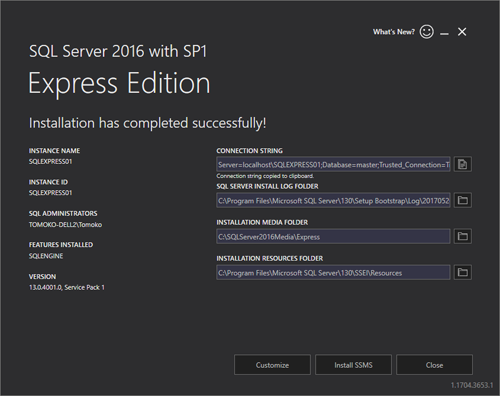Click the Close button at the bottom
500x396 pixels.
pyautogui.click(x=434, y=365)
